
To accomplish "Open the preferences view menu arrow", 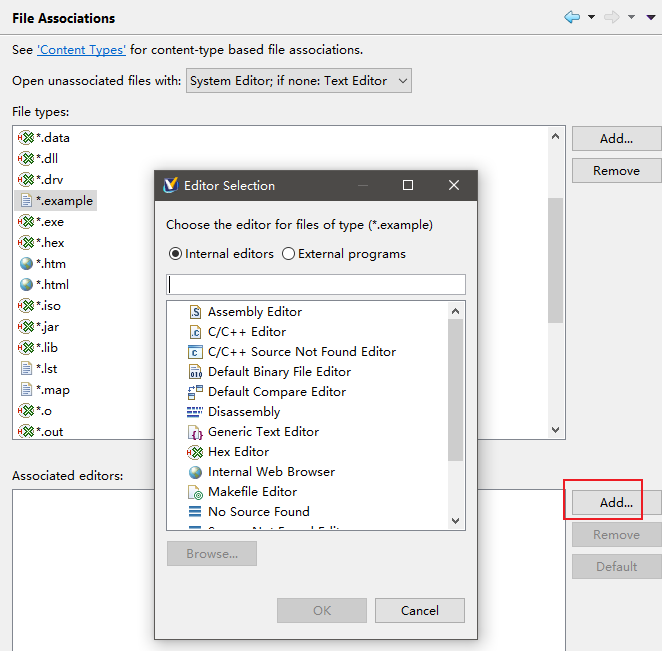I will coord(651,17).
